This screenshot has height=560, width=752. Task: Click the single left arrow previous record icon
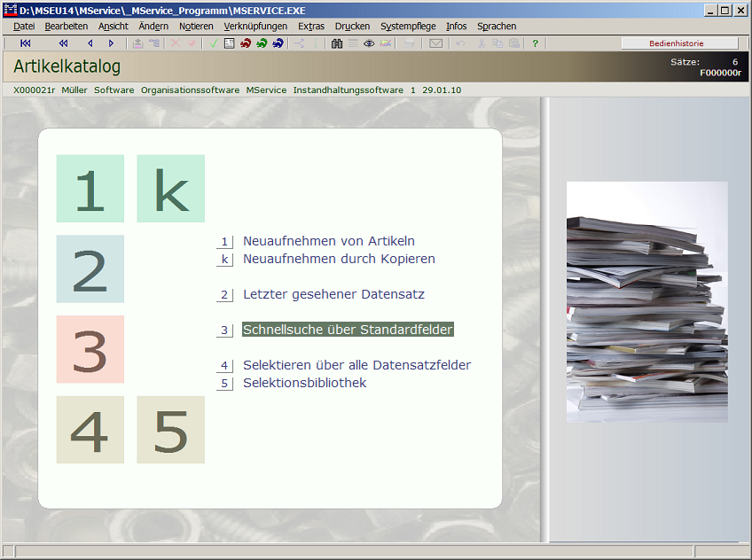pos(90,43)
